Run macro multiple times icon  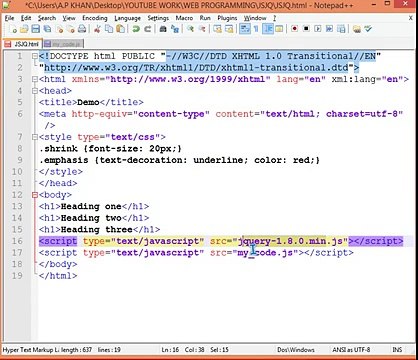(329, 29)
